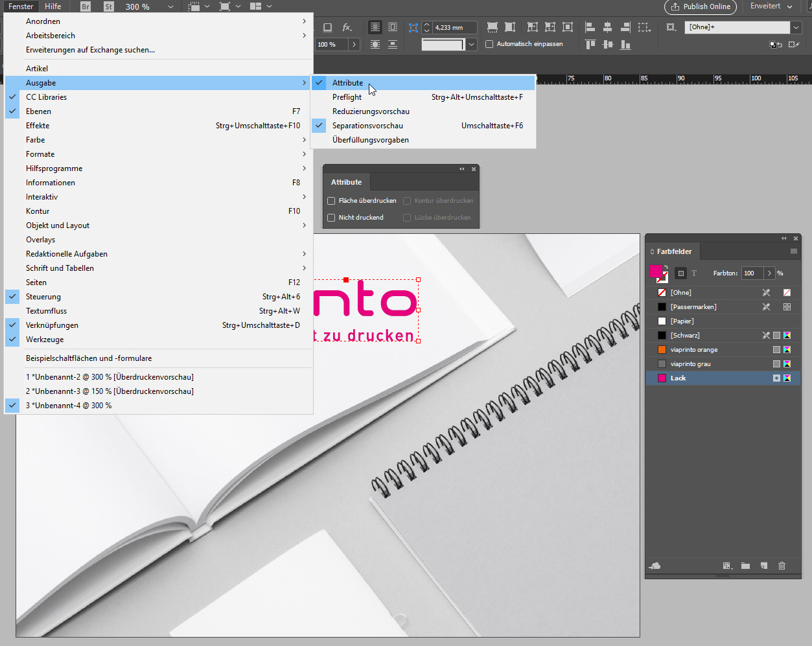Collapse the Farbfelder panel with double arrows
Viewport: 812px width, 646px height.
point(784,238)
